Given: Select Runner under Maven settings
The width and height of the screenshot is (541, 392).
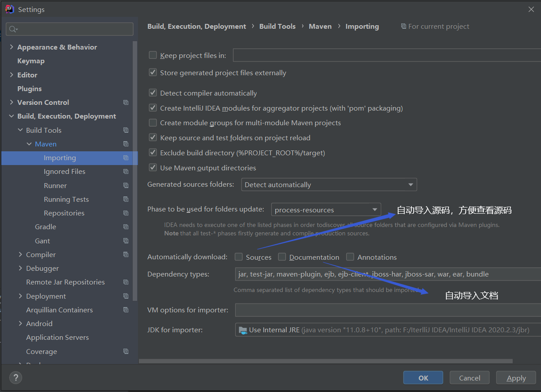Looking at the screenshot, I should pos(55,186).
